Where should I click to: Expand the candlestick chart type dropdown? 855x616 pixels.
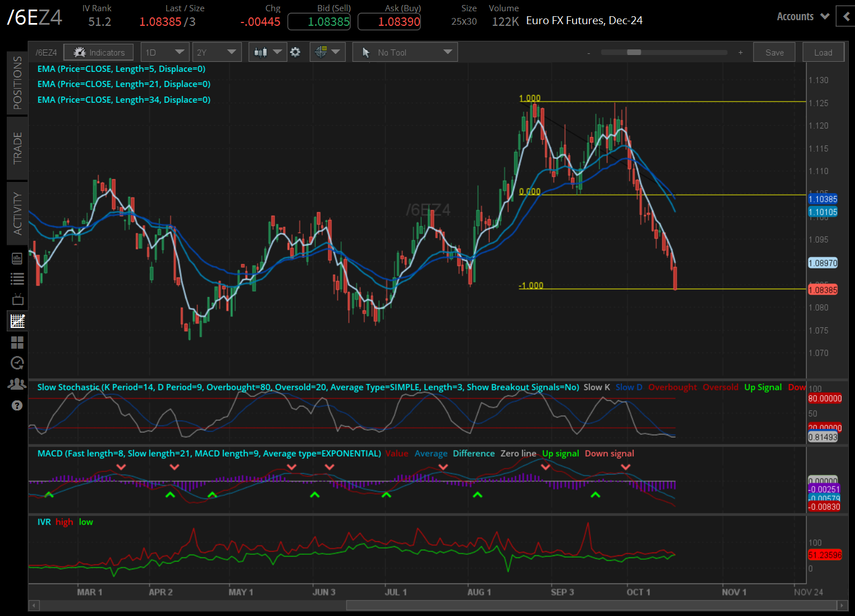[267, 52]
